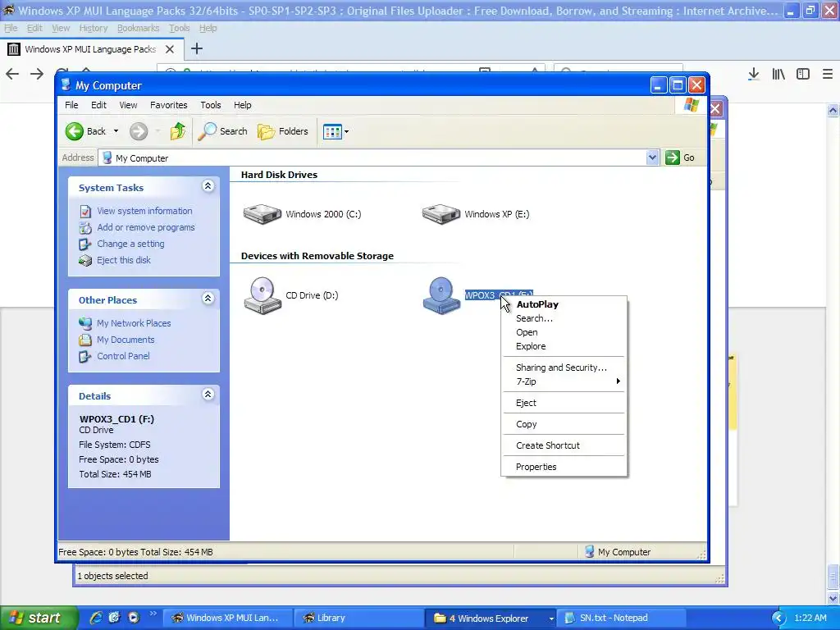Open the Search tool in My Computer

coord(222,131)
